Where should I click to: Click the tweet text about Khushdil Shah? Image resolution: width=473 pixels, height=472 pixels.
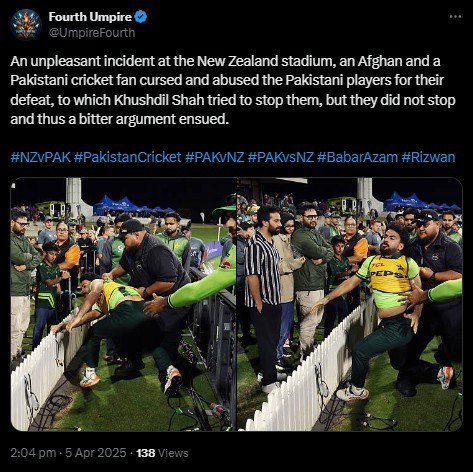click(233, 90)
